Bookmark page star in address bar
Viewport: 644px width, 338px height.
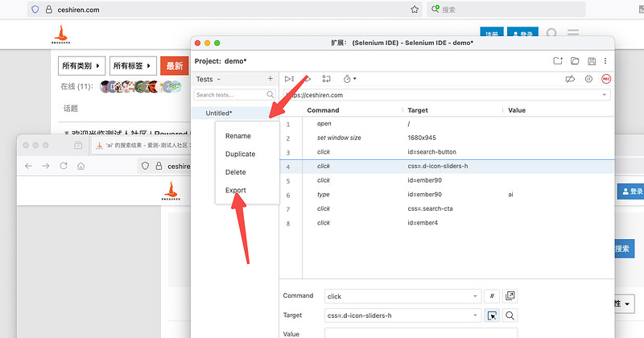coord(415,10)
